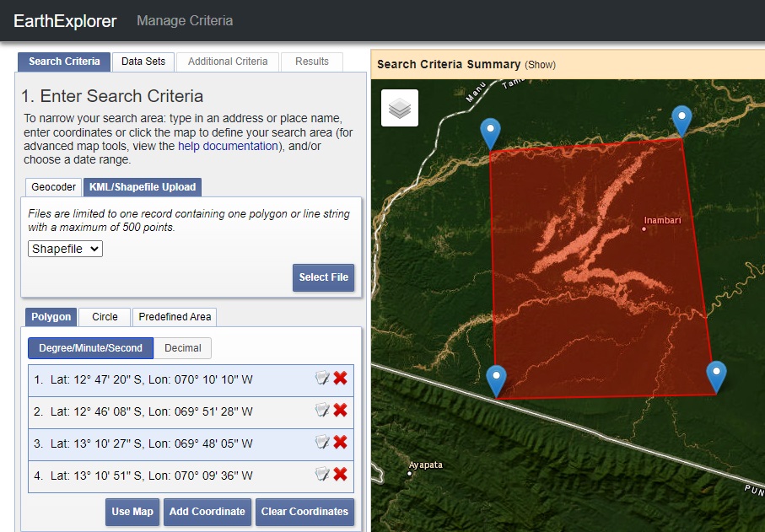The image size is (765, 532).
Task: Select the southwest polygon map marker
Action: click(x=496, y=381)
